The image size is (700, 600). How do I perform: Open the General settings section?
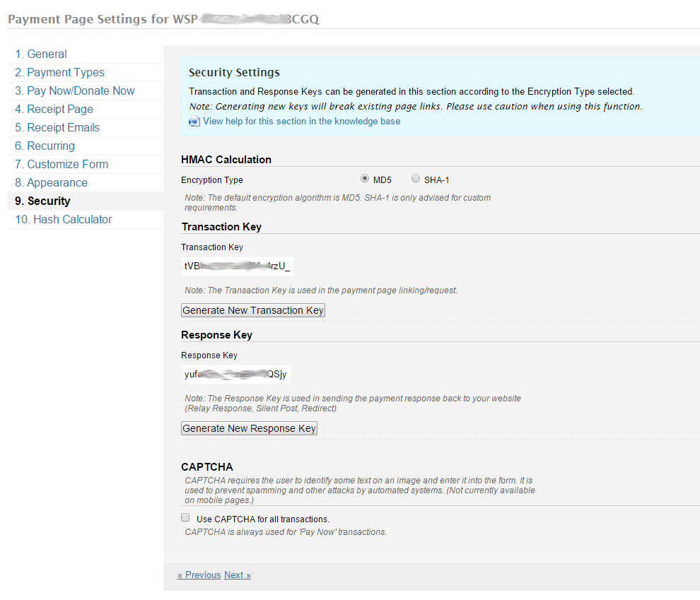41,54
